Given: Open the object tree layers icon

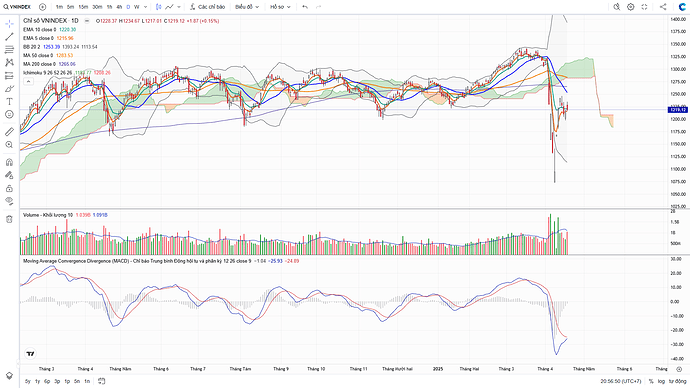Looking at the screenshot, I should (9, 376).
